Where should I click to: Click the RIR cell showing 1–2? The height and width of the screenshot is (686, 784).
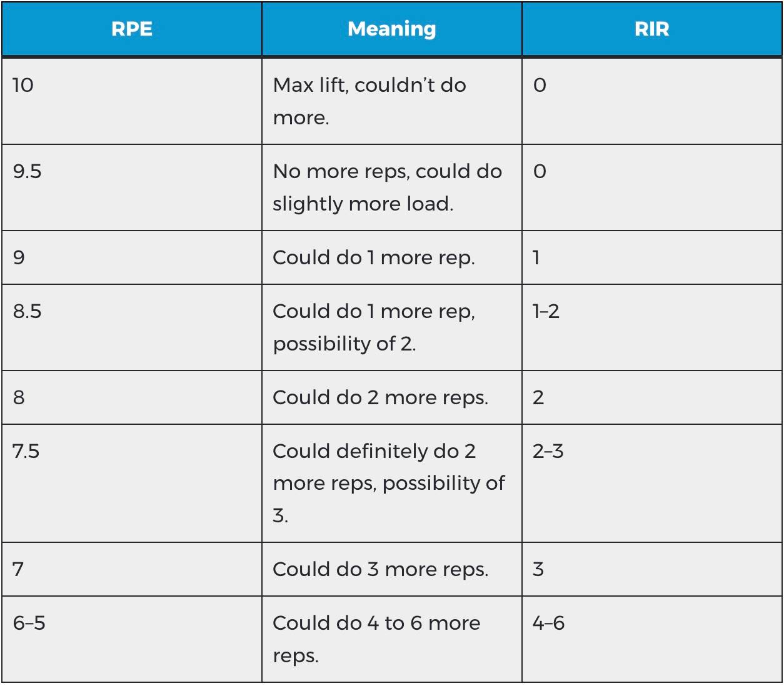tap(546, 311)
